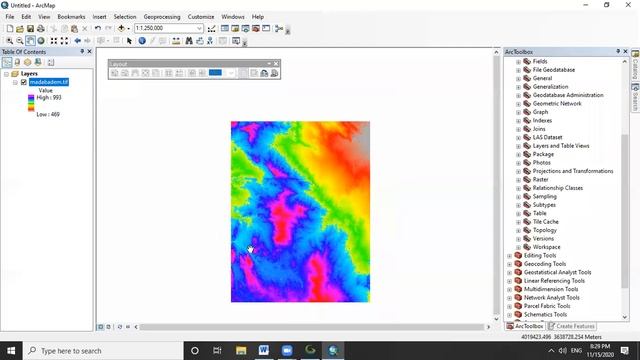Click the TOC Options icon

(51, 62)
